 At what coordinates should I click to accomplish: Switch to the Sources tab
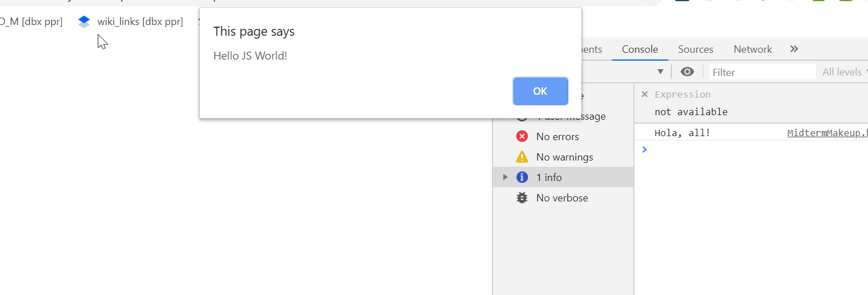click(x=695, y=49)
